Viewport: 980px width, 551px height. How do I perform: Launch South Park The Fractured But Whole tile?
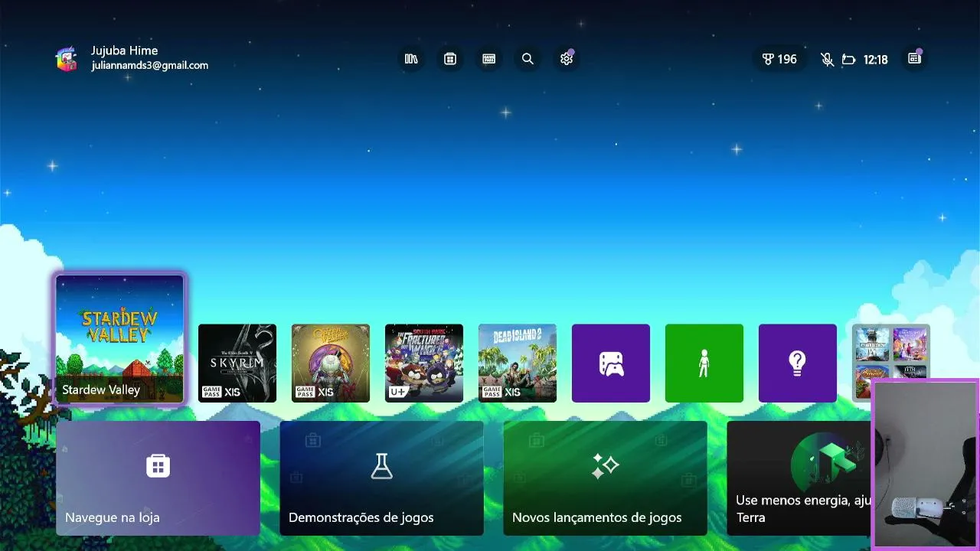pos(424,364)
